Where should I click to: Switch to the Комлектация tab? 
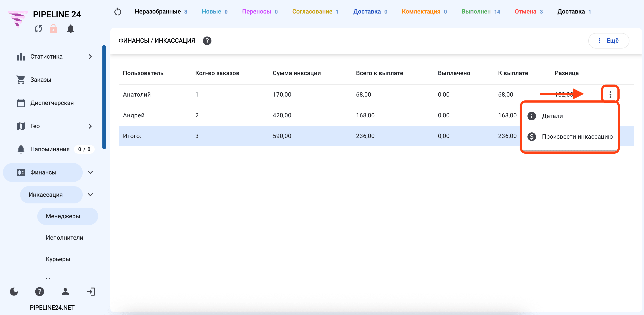424,12
